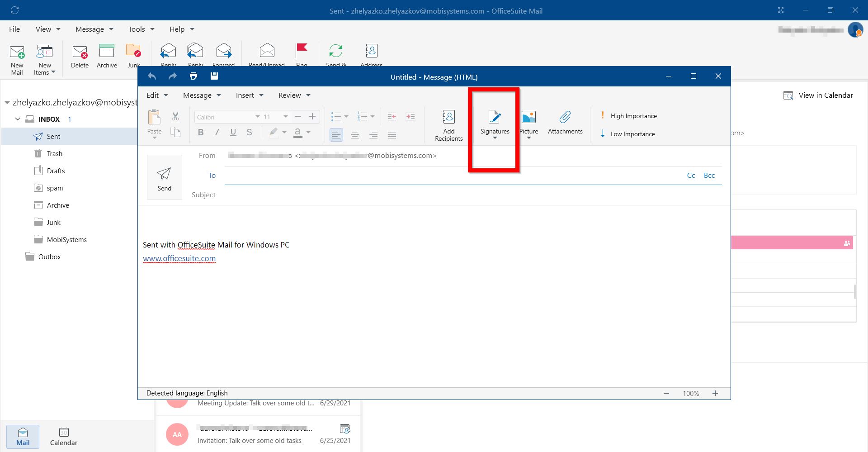868x452 pixels.
Task: Send the message
Action: pyautogui.click(x=165, y=177)
